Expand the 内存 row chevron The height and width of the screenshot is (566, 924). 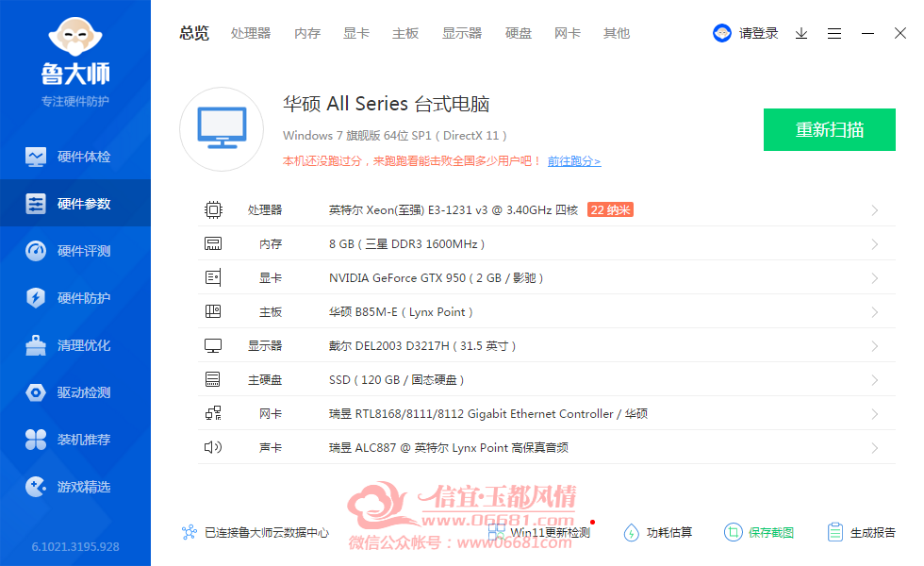(875, 244)
